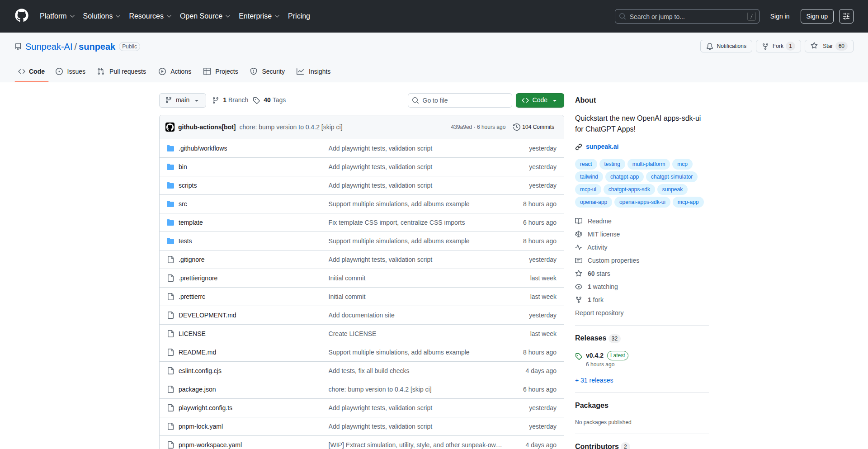Star the sunpeak repository
The height and width of the screenshot is (449, 868).
828,46
